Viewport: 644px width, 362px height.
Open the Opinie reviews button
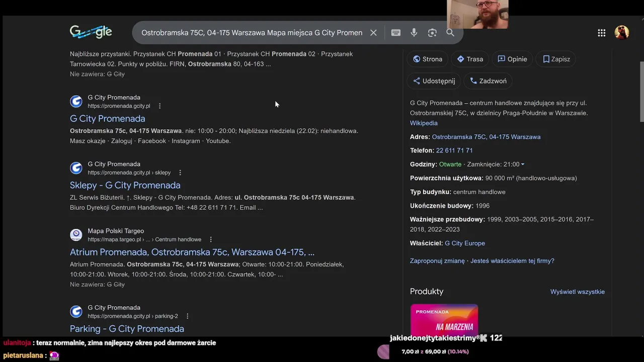[x=512, y=59]
